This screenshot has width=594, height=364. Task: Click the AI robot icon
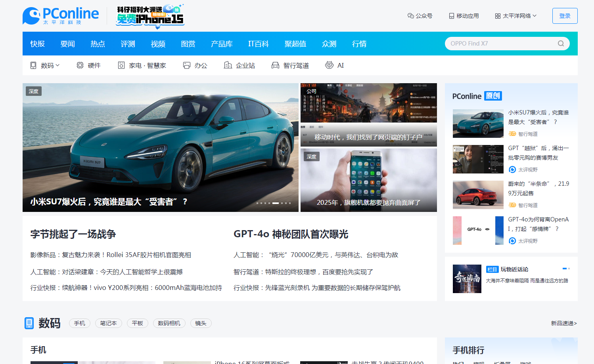coord(329,65)
